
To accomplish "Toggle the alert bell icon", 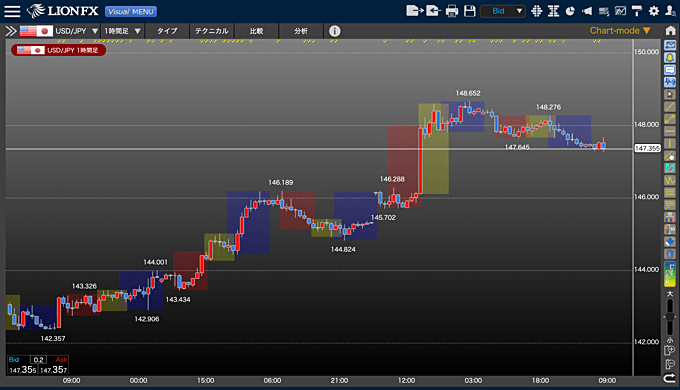I will (670, 58).
